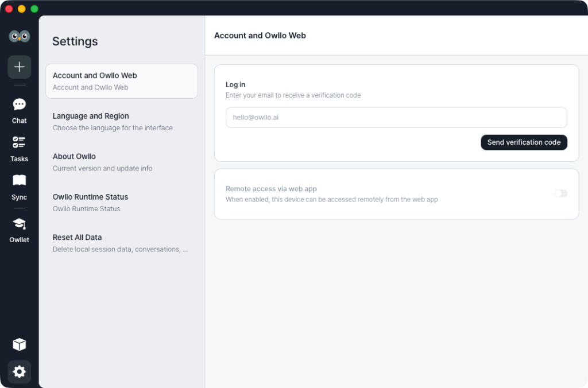This screenshot has width=588, height=388.
Task: Minimize the window with yellow button
Action: click(x=22, y=9)
